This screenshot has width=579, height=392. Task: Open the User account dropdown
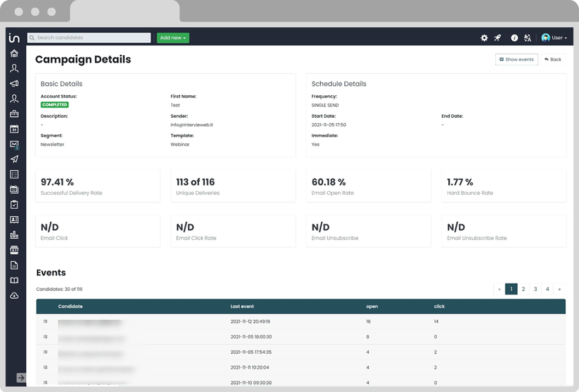point(554,38)
